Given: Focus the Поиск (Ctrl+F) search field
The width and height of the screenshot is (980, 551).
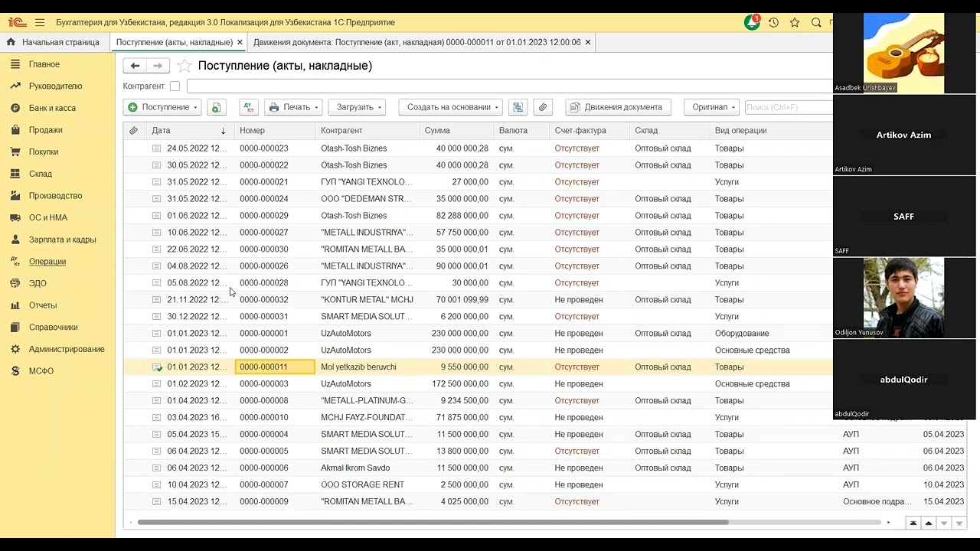Looking at the screenshot, I should 788,107.
